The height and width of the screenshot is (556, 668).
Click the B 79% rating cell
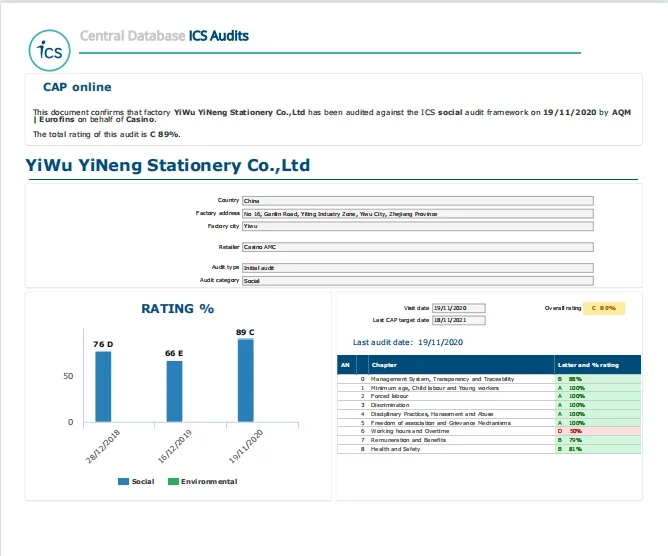coord(598,440)
